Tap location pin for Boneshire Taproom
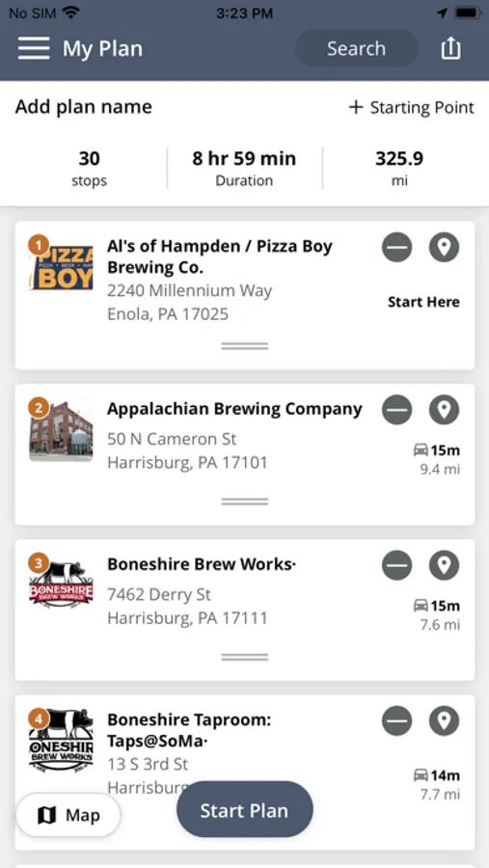489x868 pixels. pos(444,720)
